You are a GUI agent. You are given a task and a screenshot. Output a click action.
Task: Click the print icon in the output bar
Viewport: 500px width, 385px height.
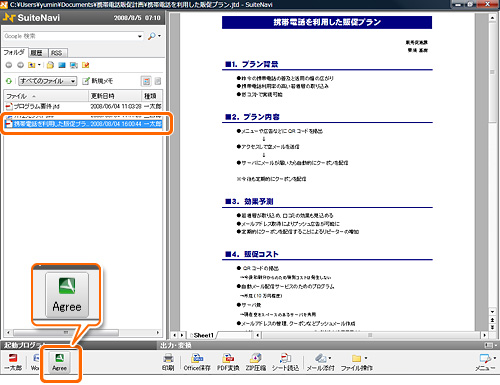(x=168, y=362)
